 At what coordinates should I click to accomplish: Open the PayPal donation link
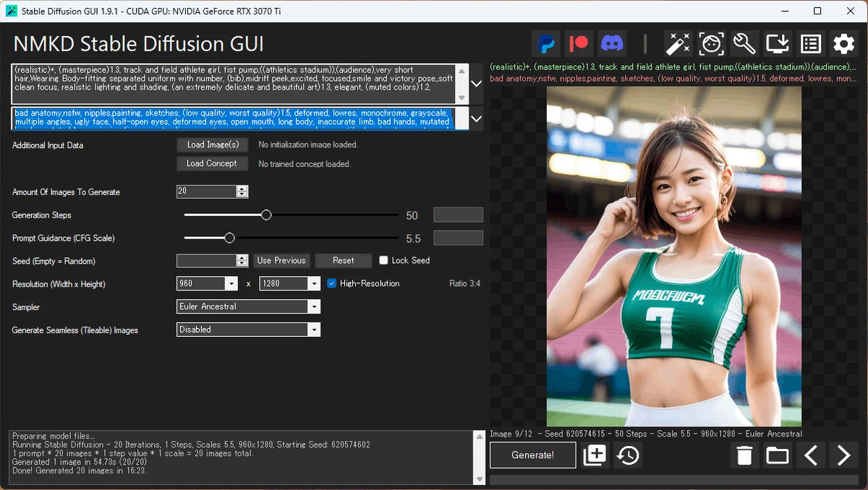[x=546, y=44]
